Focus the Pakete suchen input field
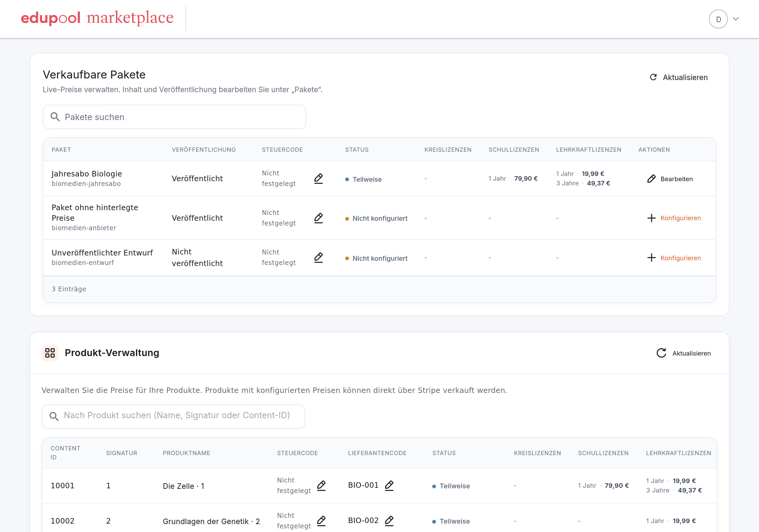The image size is (759, 532). pos(174,117)
